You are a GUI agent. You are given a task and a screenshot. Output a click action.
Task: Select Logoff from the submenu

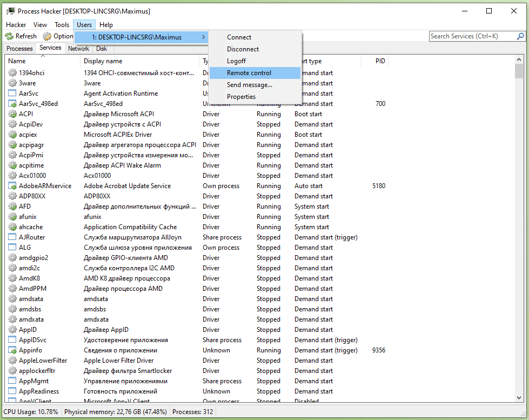(255, 61)
